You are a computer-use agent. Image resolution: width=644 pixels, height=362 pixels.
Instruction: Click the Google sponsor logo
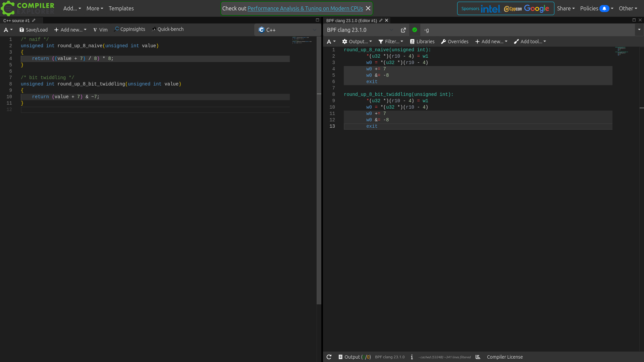[537, 8]
